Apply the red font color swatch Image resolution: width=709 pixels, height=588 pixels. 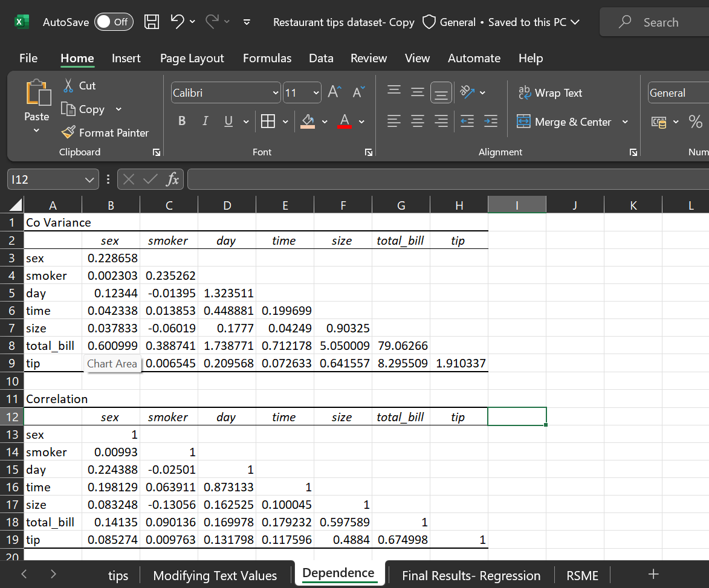pyautogui.click(x=345, y=121)
